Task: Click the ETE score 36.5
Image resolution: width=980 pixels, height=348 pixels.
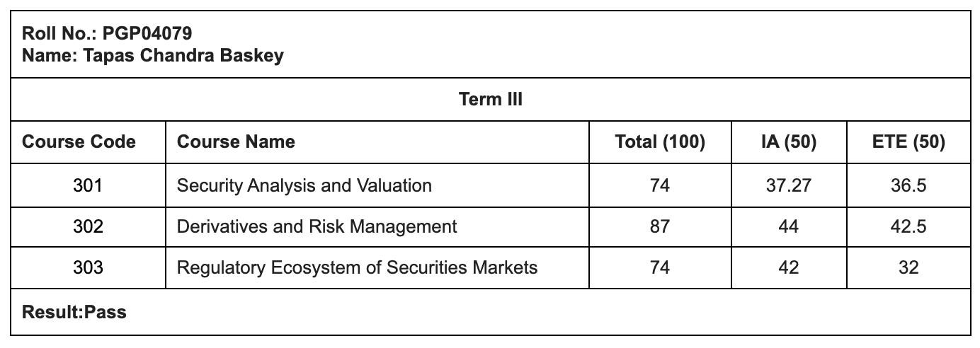Action: [x=908, y=185]
